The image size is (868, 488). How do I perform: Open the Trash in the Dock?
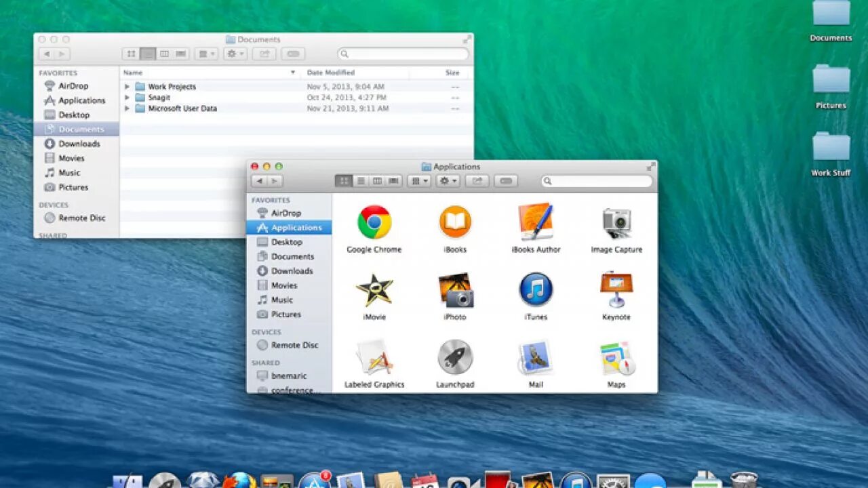click(x=744, y=480)
